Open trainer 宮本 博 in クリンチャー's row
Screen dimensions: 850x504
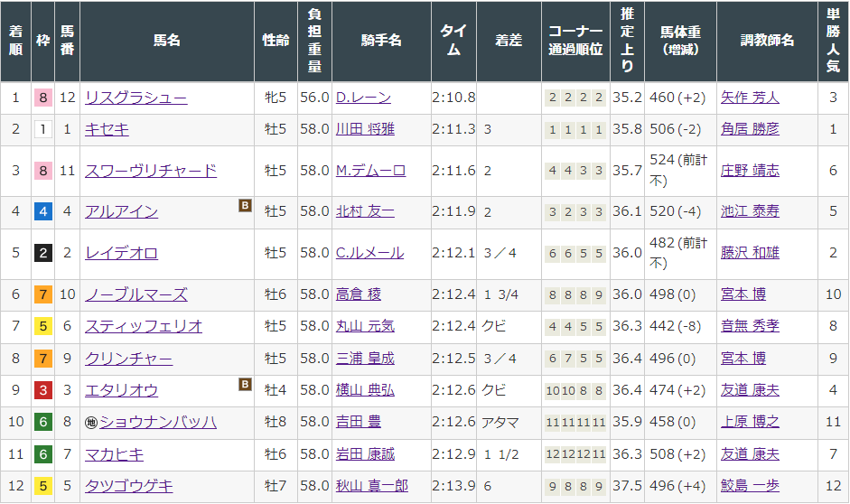click(743, 359)
